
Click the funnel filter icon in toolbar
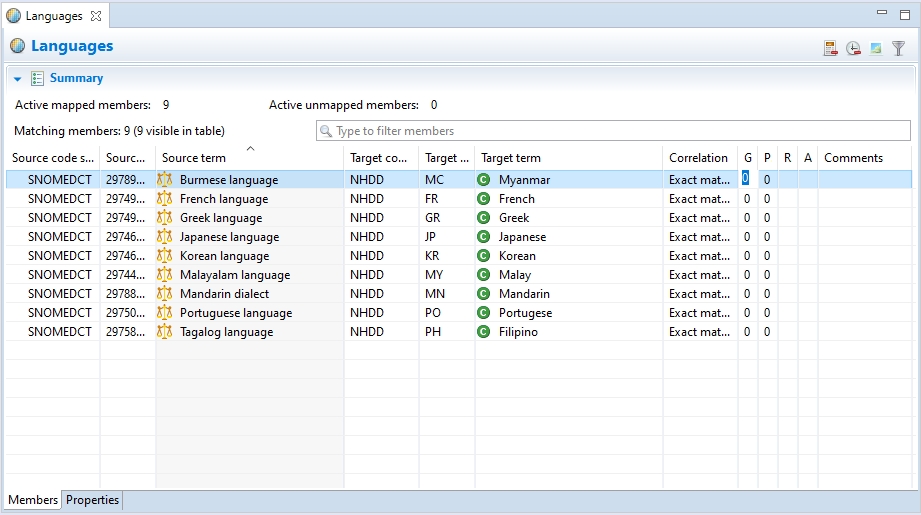coord(898,48)
